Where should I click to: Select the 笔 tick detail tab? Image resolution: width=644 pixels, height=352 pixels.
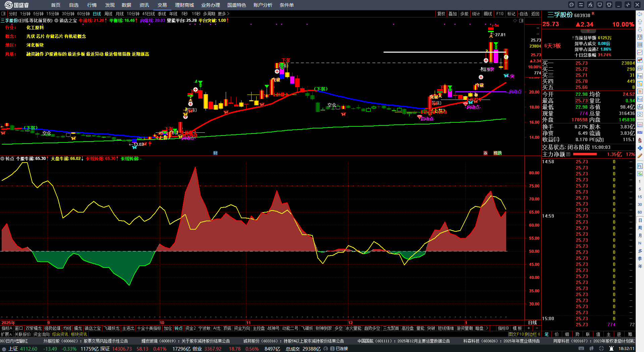(x=546, y=334)
